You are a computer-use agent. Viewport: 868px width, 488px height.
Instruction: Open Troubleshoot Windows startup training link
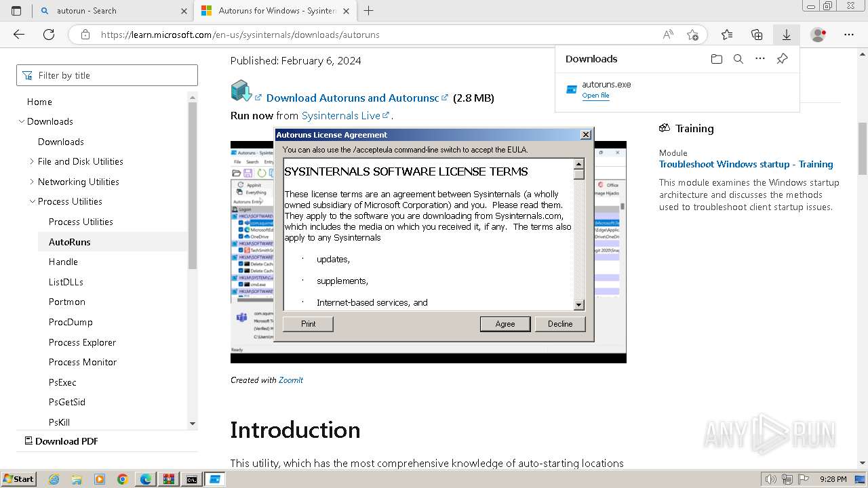[746, 164]
